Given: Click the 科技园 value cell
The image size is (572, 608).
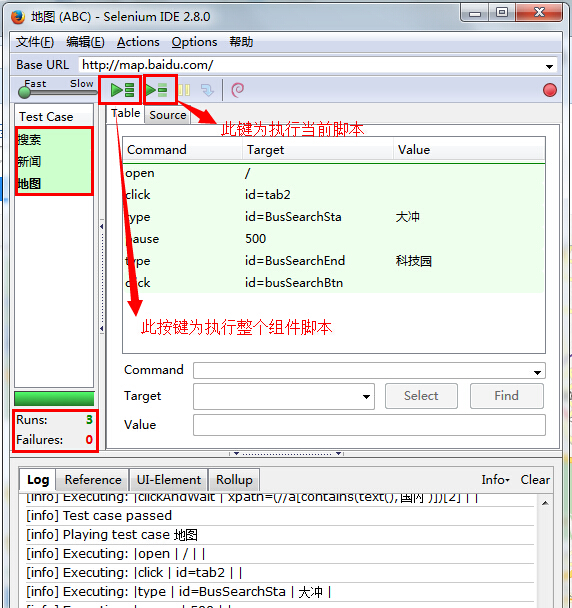Looking at the screenshot, I should [x=413, y=261].
